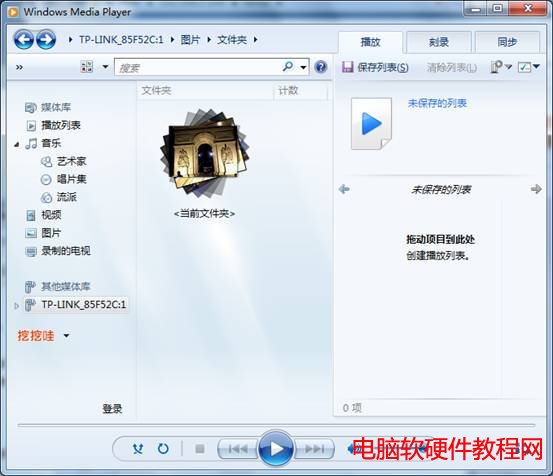553x476 pixels.
Task: Click the back navigation arrow
Action: click(x=24, y=39)
